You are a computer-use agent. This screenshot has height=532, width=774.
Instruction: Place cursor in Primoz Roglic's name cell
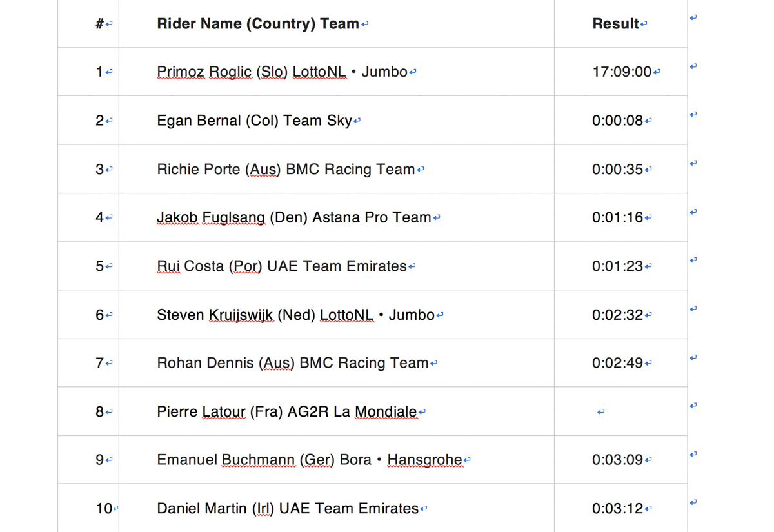pos(336,72)
